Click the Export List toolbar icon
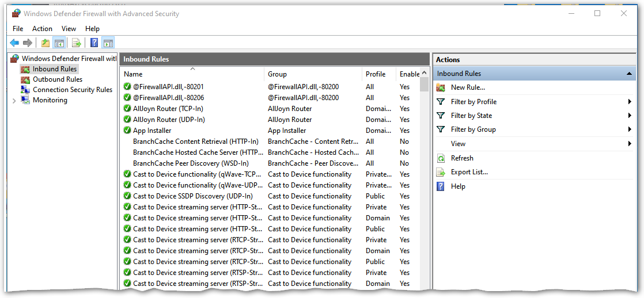Screen dimensions: 644x298 click(x=77, y=42)
